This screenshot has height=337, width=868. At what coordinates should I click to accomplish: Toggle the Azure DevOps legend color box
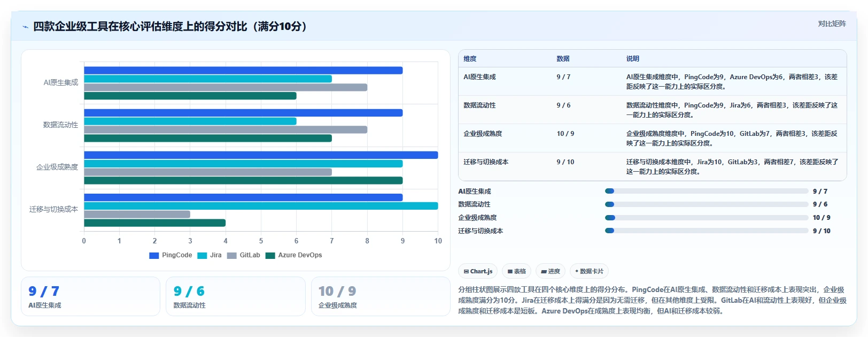tap(270, 256)
